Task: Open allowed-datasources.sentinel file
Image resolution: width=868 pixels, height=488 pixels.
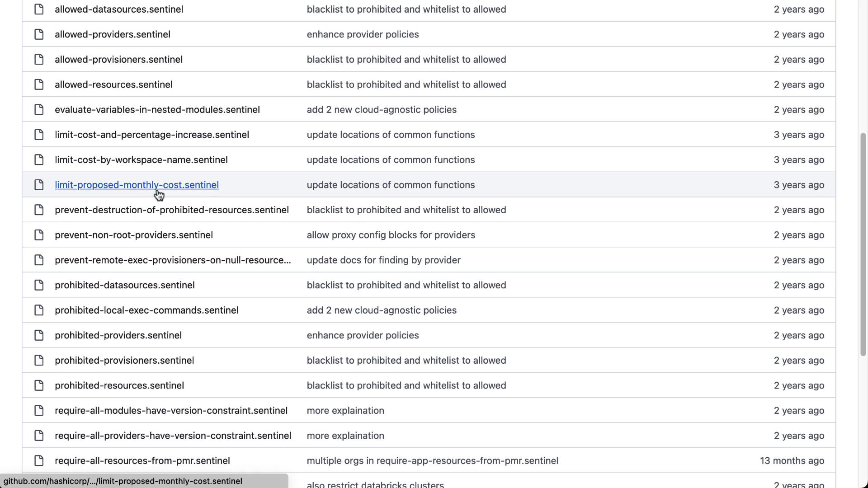Action: tap(119, 9)
